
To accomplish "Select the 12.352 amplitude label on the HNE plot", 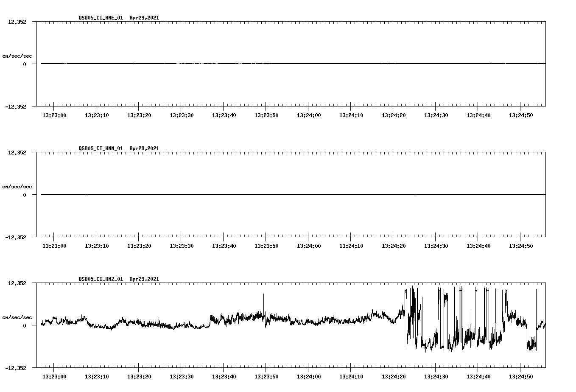I will click(x=17, y=21).
